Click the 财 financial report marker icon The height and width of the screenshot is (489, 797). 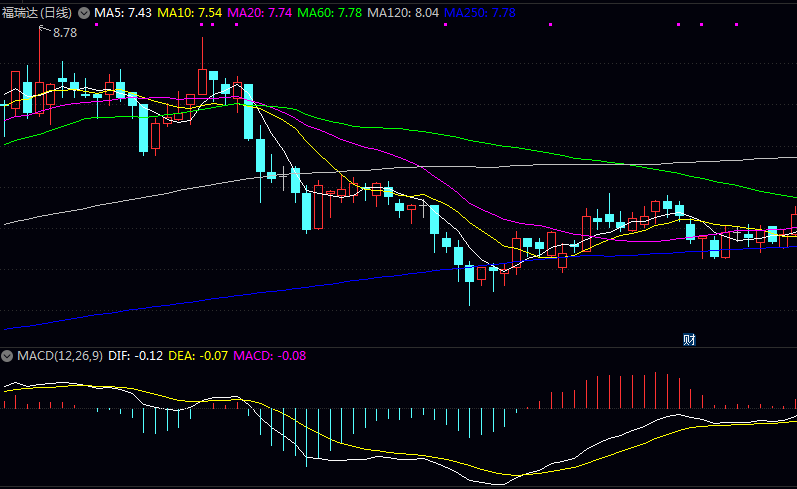[689, 340]
